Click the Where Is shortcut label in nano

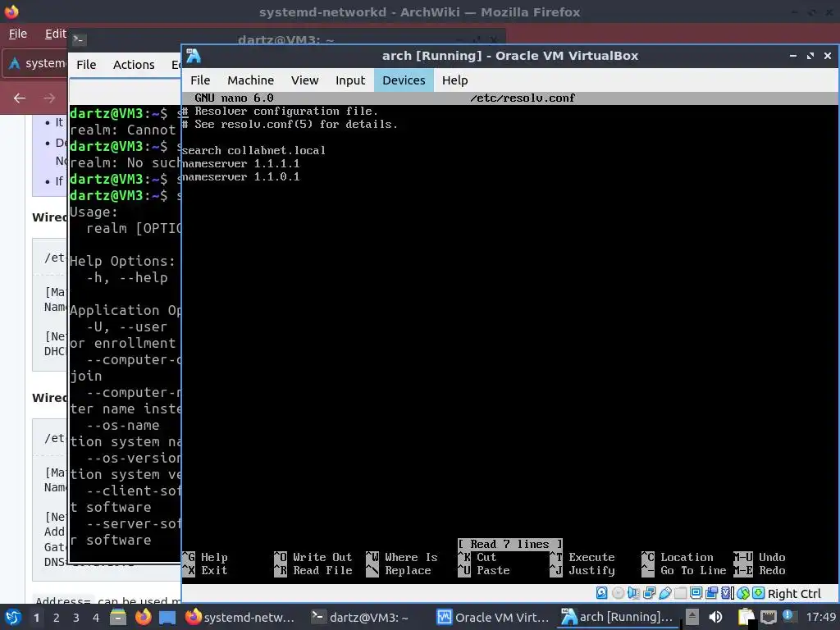click(411, 557)
